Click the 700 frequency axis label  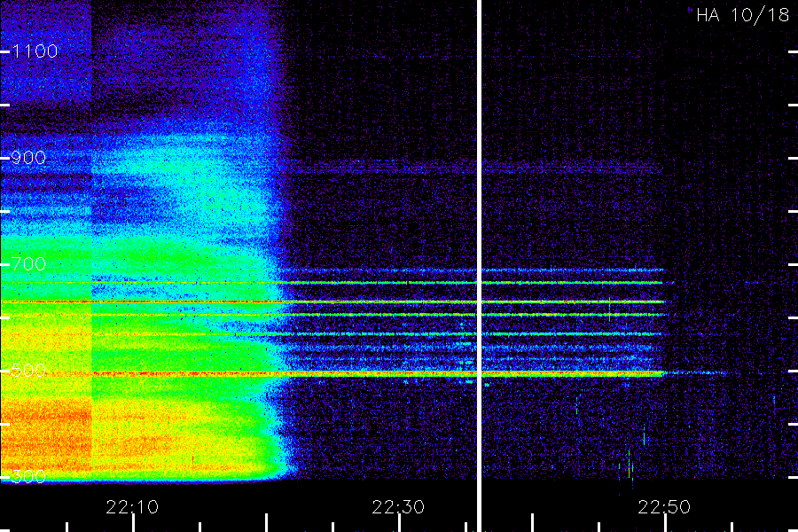(28, 263)
